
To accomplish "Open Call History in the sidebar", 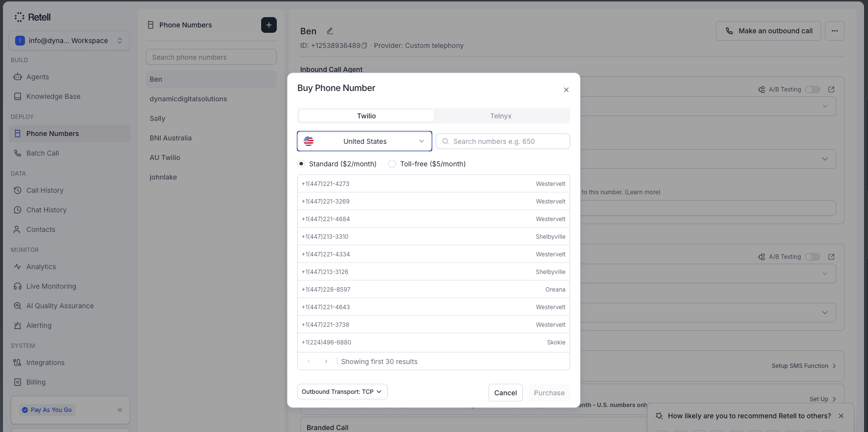I will pos(69,190).
